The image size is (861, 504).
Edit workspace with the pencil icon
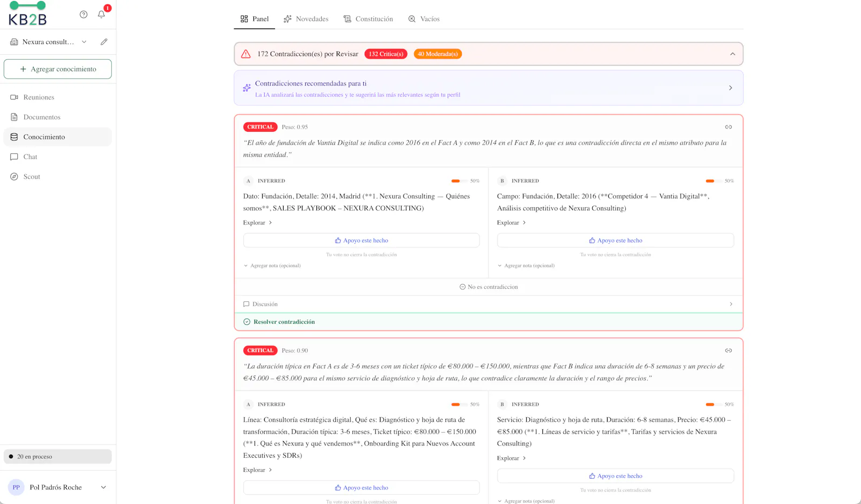tap(104, 42)
